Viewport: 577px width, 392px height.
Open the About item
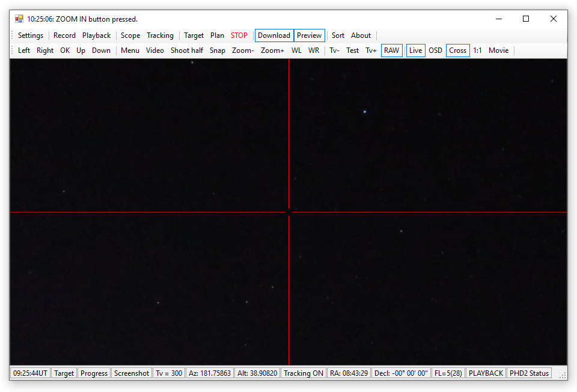pyautogui.click(x=361, y=35)
